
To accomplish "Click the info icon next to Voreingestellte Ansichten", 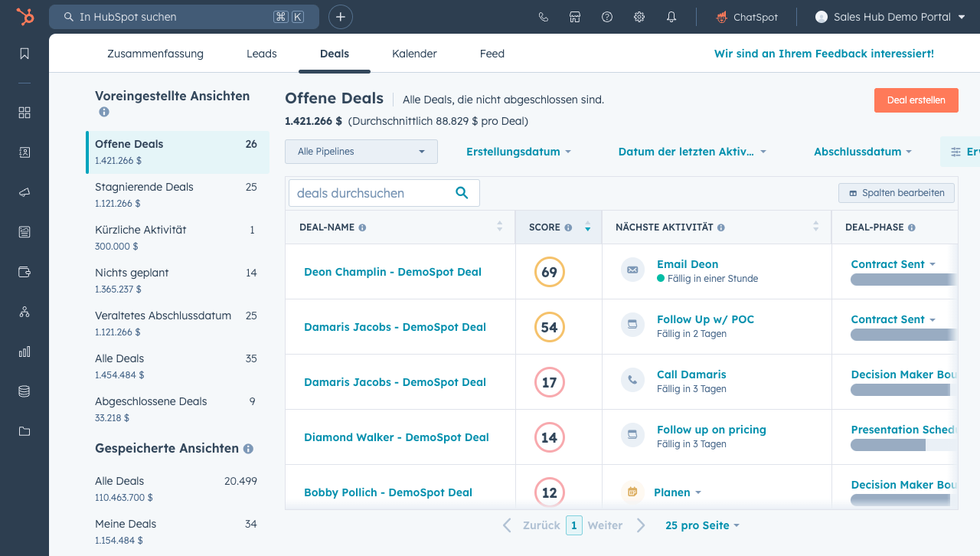I will click(104, 112).
